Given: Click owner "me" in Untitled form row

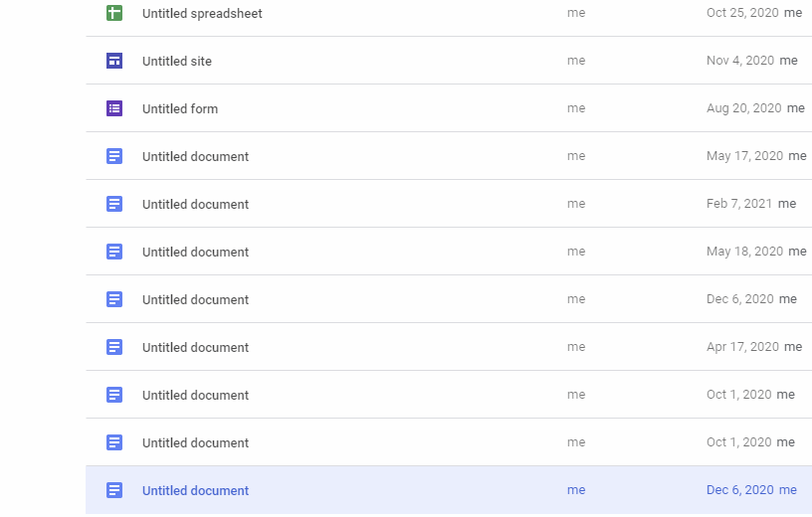Looking at the screenshot, I should click(x=576, y=109).
